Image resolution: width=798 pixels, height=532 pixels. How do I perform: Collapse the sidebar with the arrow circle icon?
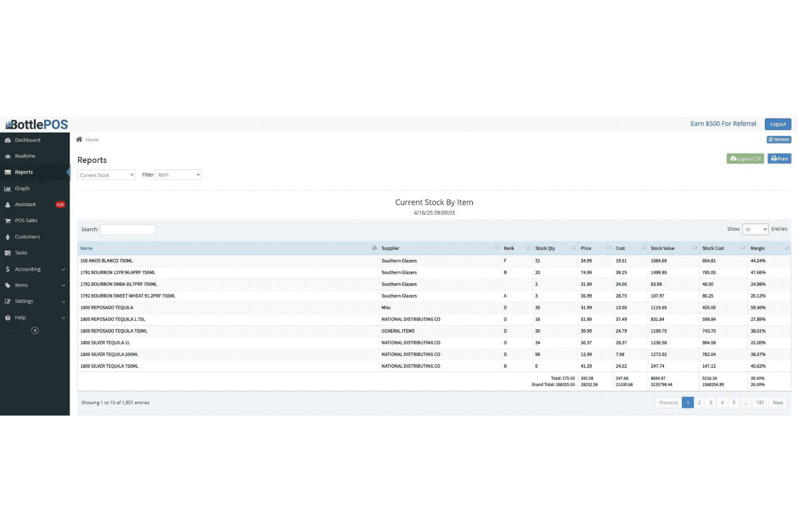coord(35,330)
